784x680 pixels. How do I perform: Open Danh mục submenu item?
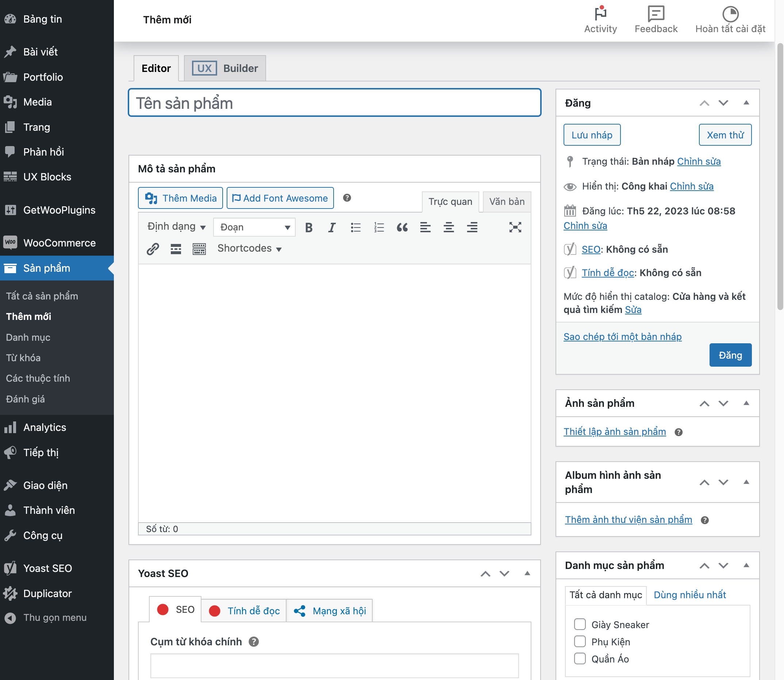(28, 337)
